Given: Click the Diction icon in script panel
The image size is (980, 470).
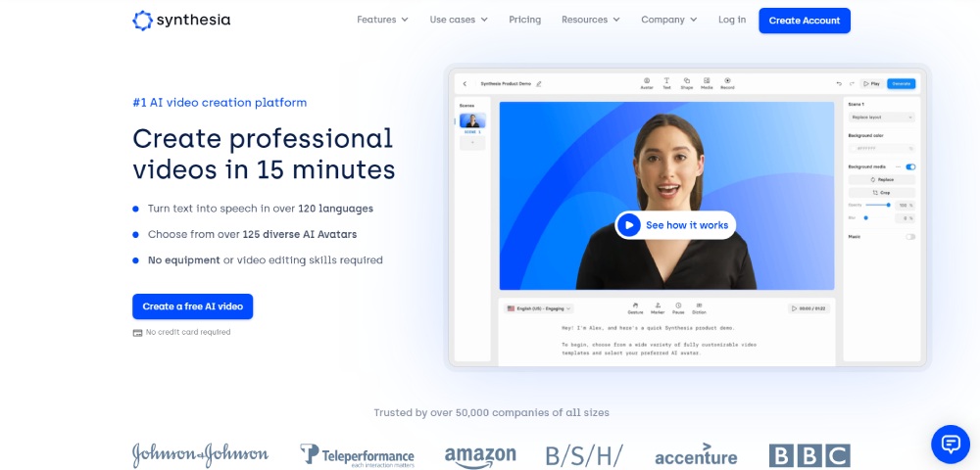Looking at the screenshot, I should [699, 307].
